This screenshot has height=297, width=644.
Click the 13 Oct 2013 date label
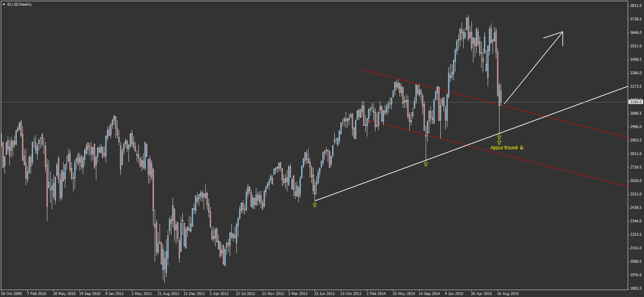pyautogui.click(x=351, y=294)
